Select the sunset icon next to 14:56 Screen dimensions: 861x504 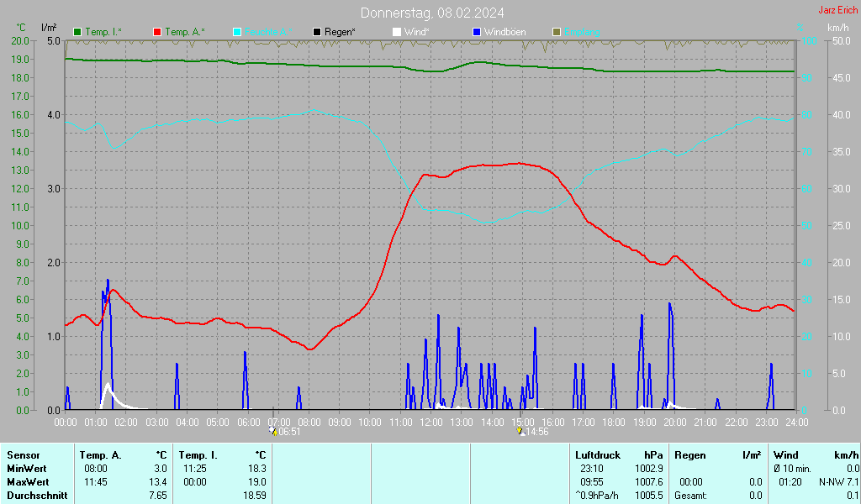520,432
